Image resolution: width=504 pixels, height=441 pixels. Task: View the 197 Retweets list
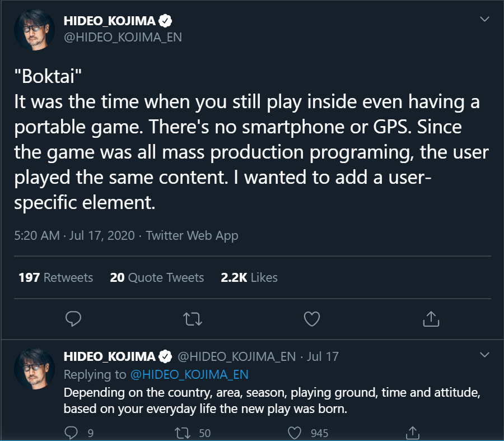click(x=55, y=277)
